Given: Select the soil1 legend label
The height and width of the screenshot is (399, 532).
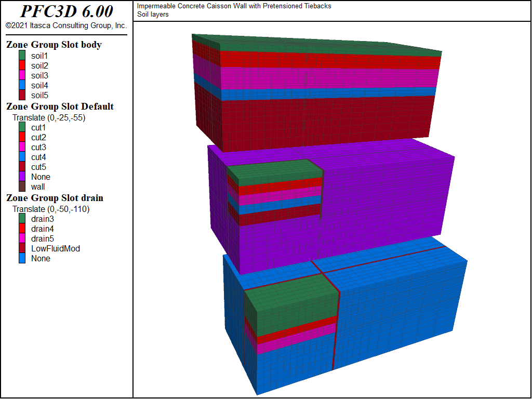Looking at the screenshot, I should (x=39, y=56).
